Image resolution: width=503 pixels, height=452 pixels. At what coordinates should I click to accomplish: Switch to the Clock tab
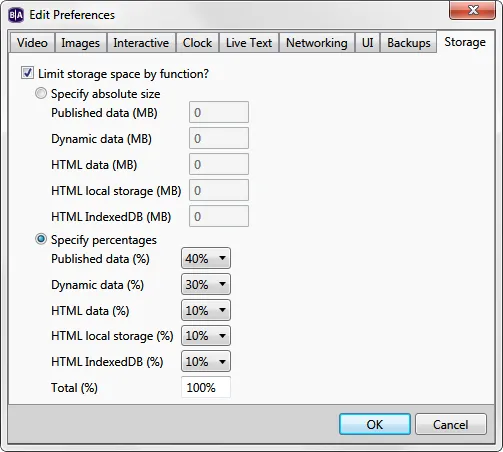coord(197,43)
